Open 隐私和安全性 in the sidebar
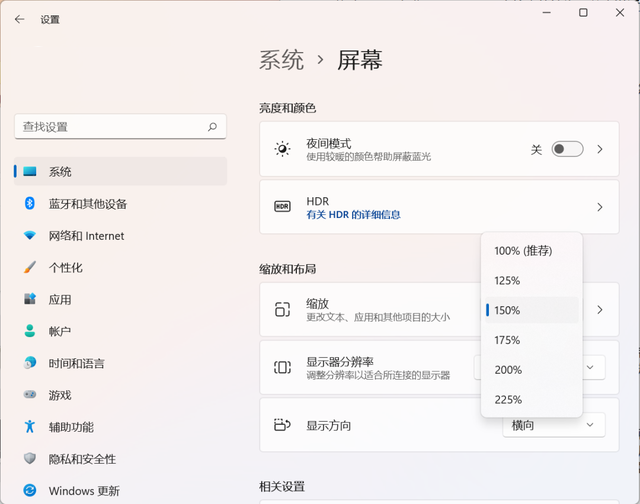 pos(82,459)
